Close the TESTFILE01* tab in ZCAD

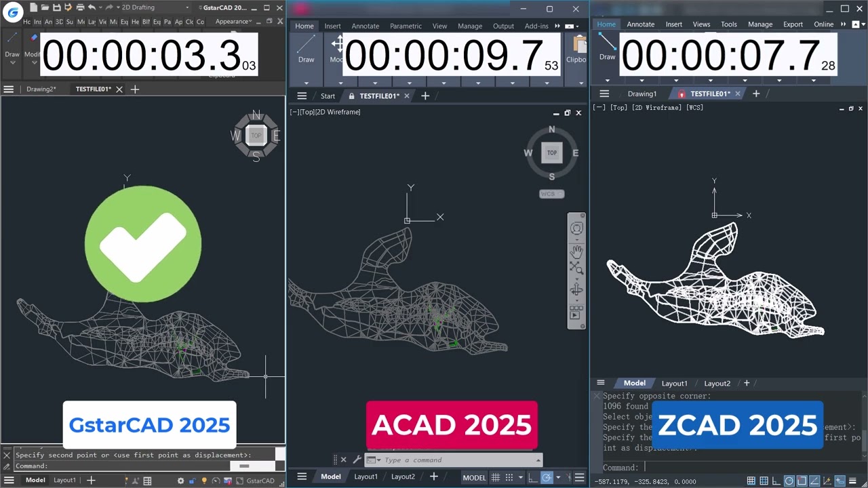737,94
